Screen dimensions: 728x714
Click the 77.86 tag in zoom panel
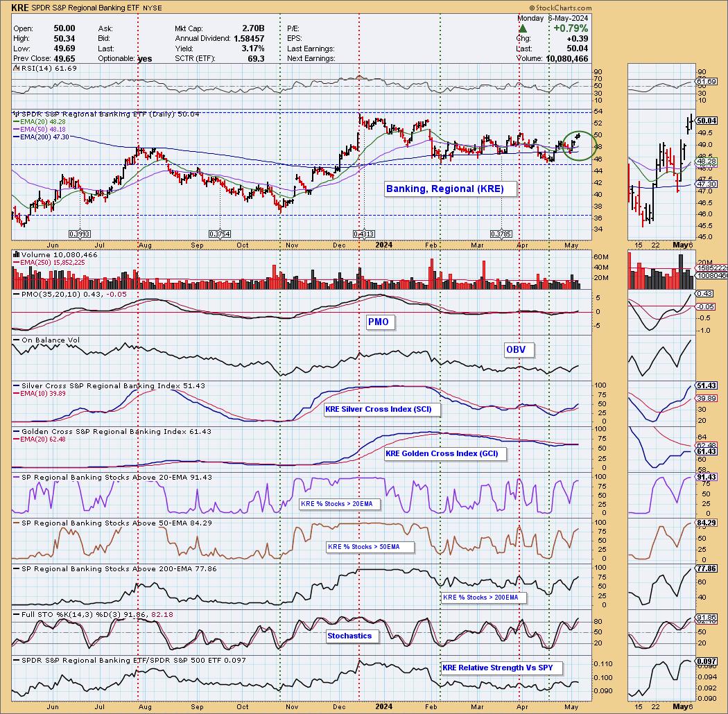click(x=707, y=568)
